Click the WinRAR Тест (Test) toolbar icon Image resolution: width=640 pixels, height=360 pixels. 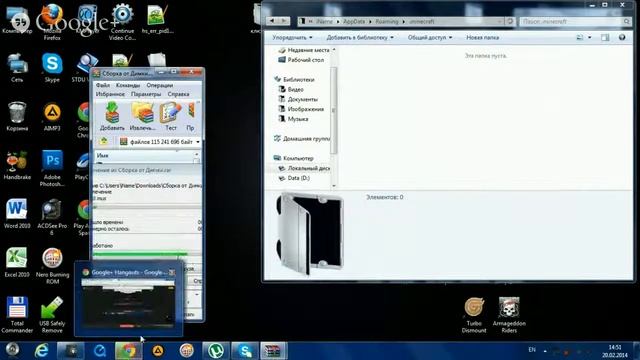[x=171, y=116]
